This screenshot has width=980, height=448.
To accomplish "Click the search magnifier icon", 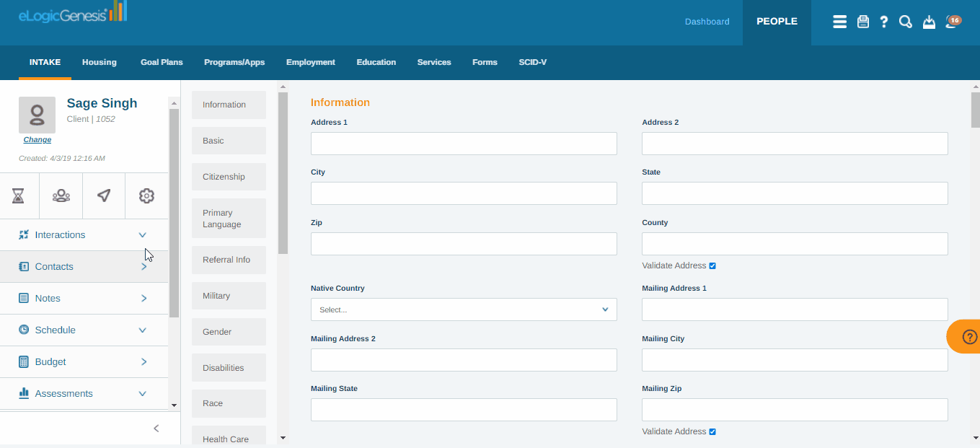I will 905,22.
